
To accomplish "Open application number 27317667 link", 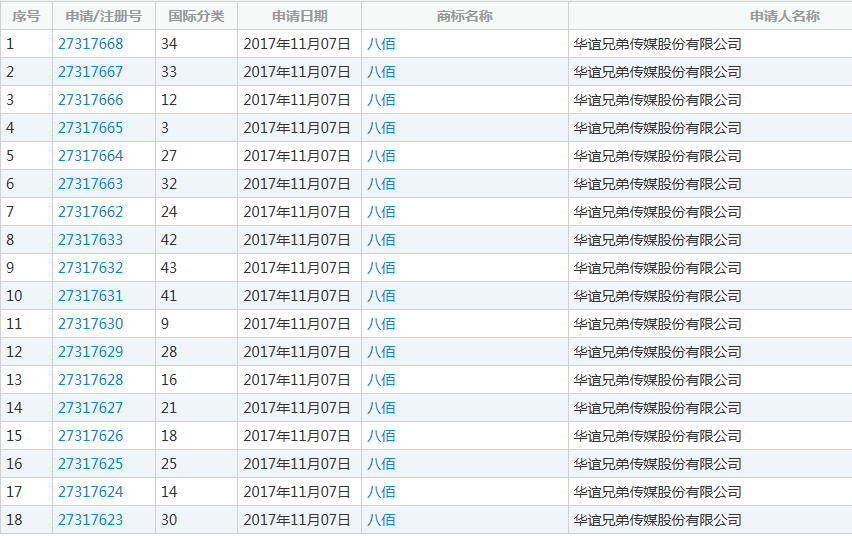I will (90, 72).
